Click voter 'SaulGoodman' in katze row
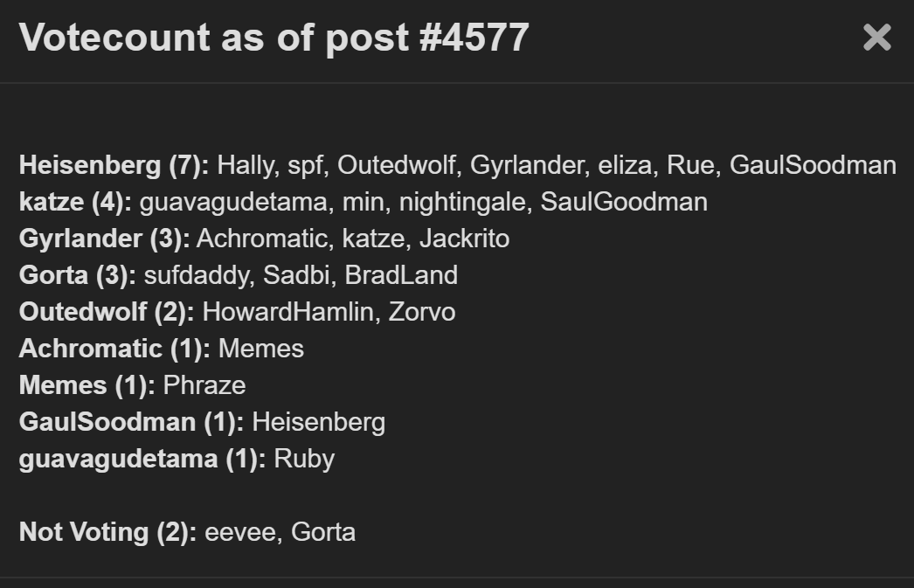This screenshot has height=588, width=914. pyautogui.click(x=624, y=202)
